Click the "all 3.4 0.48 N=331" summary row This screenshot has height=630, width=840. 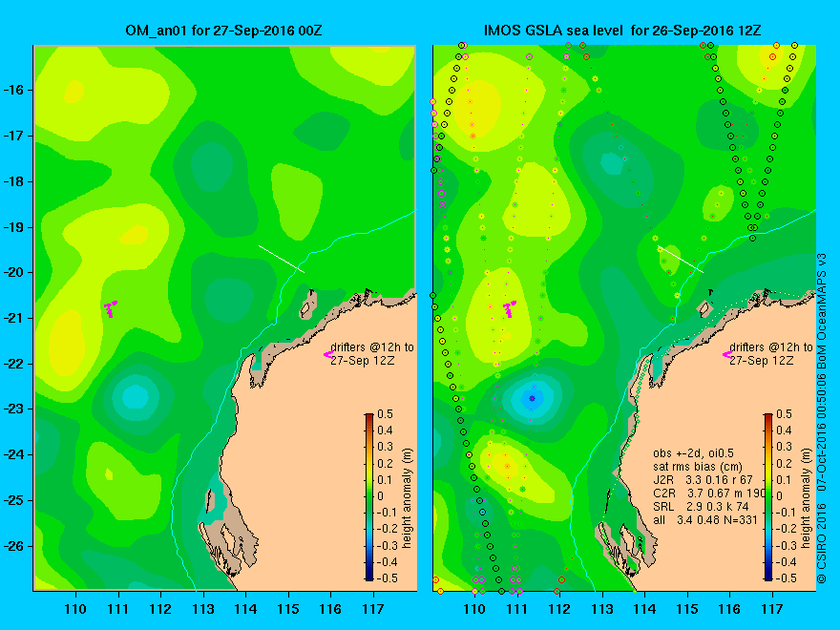click(x=705, y=519)
